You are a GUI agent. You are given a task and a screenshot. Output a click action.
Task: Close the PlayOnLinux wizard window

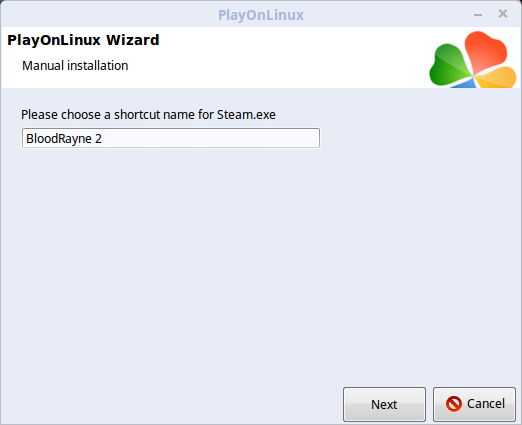503,14
